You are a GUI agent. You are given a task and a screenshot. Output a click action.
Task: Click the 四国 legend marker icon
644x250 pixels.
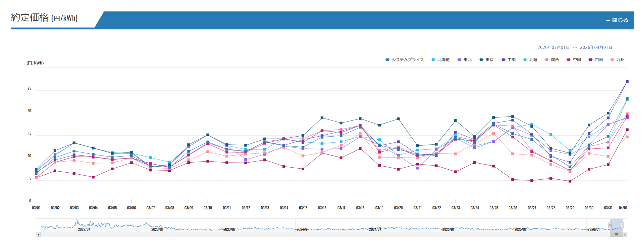click(x=590, y=60)
